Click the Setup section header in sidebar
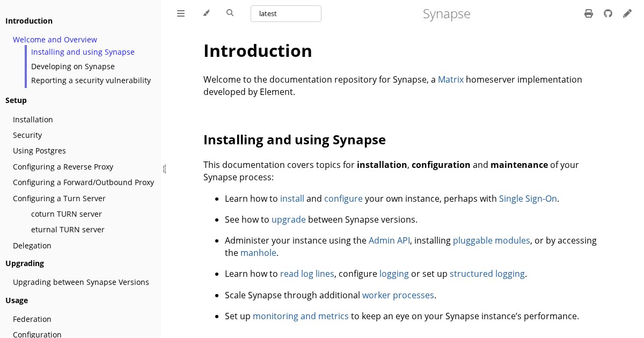 tap(16, 100)
